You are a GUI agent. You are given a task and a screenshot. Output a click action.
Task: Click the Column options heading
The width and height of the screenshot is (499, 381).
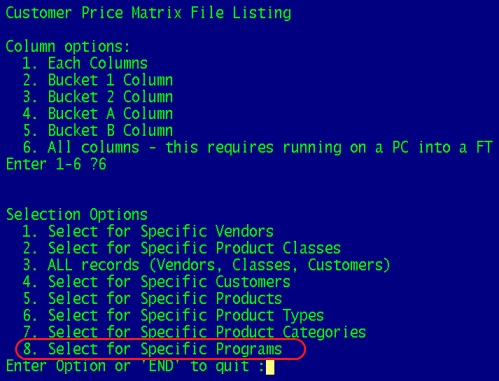(x=68, y=47)
